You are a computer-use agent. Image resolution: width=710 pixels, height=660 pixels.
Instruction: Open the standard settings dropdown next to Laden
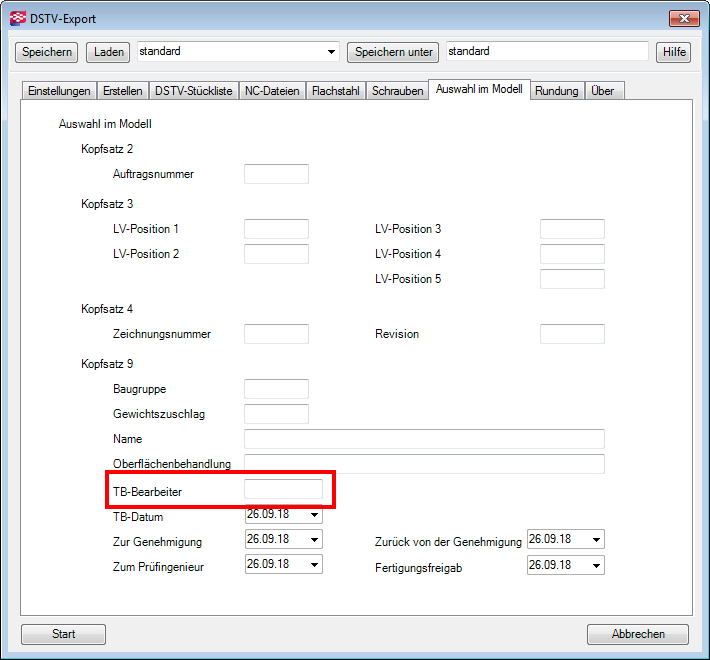[x=331, y=52]
